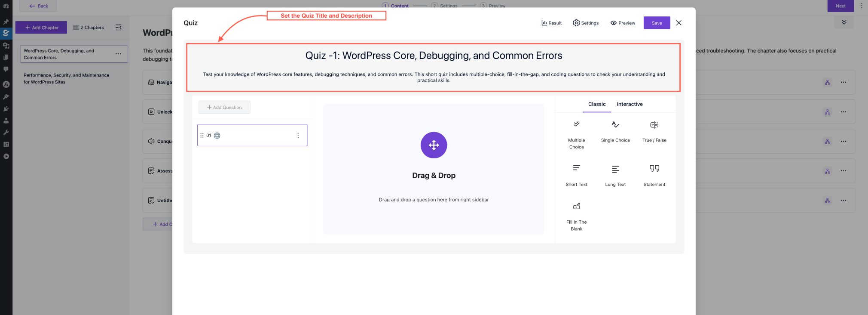Image resolution: width=868 pixels, height=315 pixels.
Task: Click hierarchy icon on the Navigating row
Action: 827,82
